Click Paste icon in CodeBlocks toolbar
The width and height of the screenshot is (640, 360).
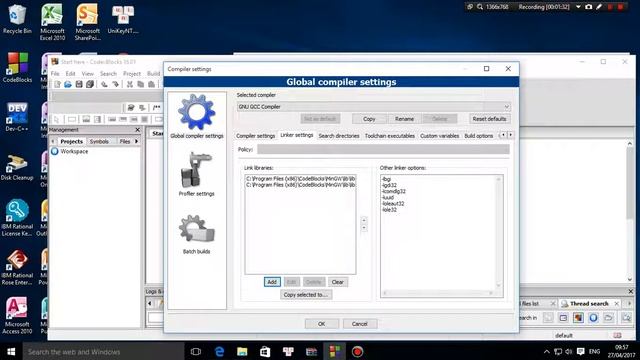click(x=151, y=84)
